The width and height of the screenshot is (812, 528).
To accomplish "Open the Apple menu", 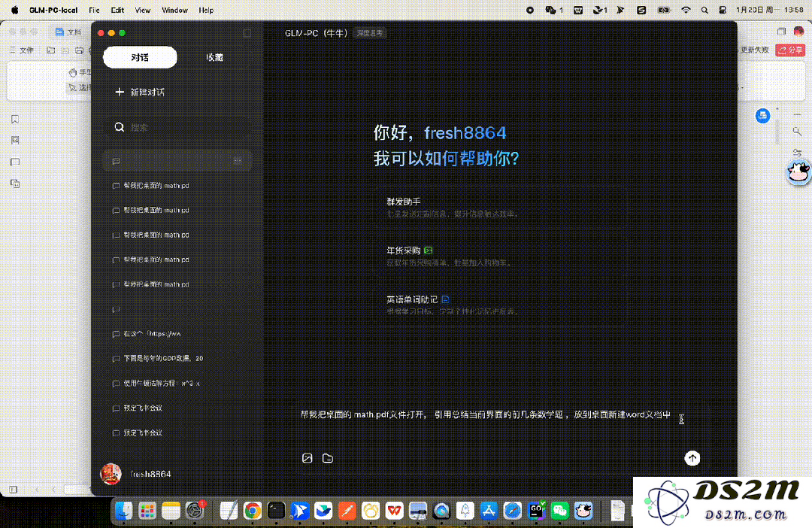I will pos(14,10).
